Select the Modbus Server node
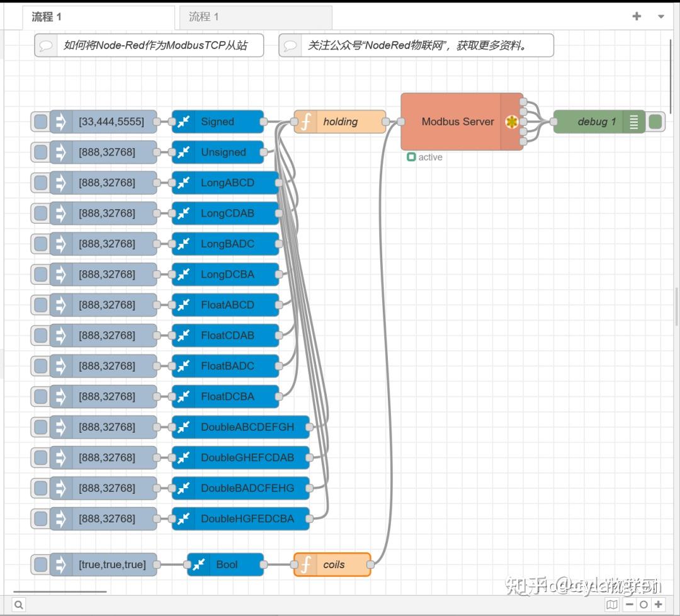The width and height of the screenshot is (680, 616). [458, 122]
